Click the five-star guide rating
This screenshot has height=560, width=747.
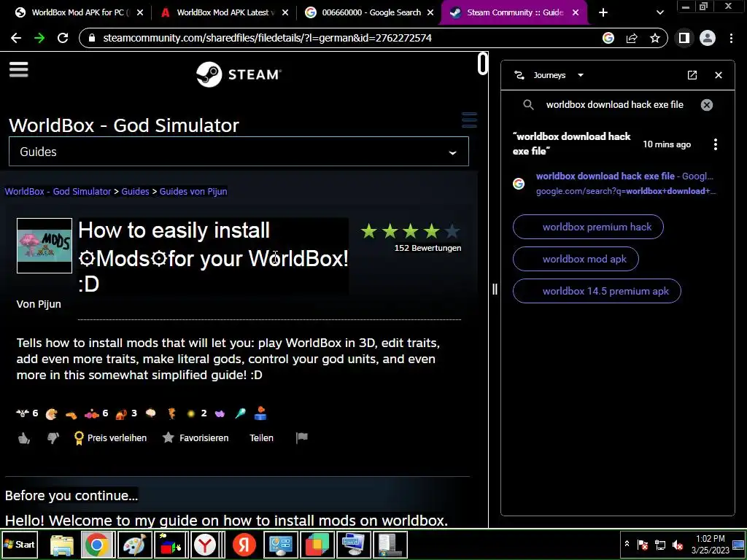410,232
